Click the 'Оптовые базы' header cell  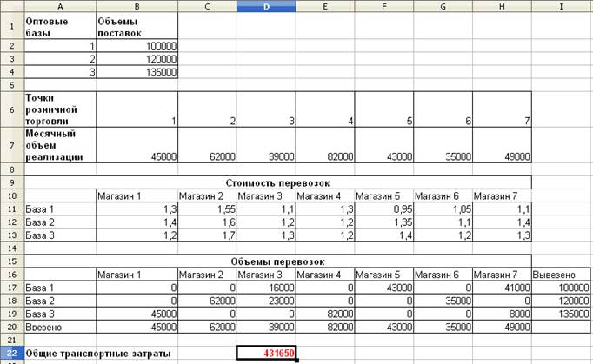click(60, 26)
